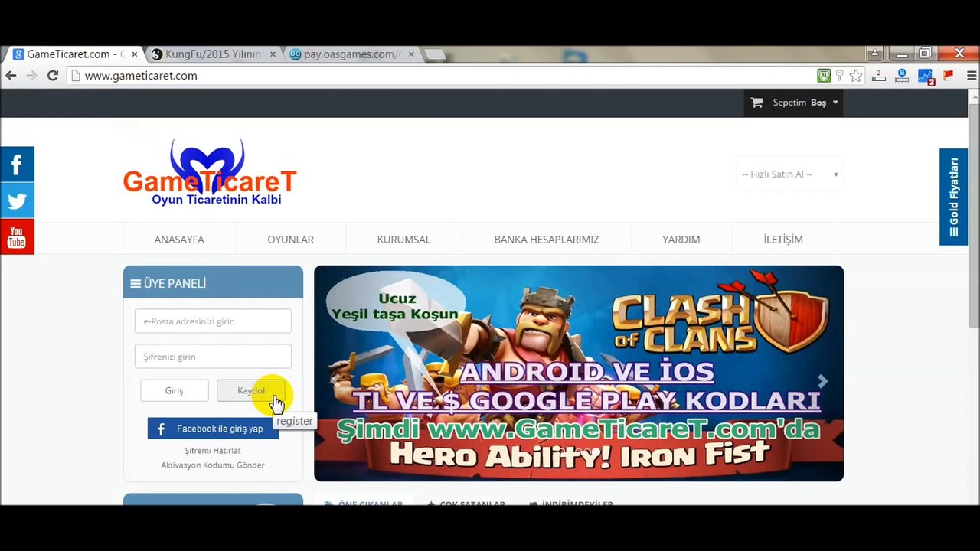
Task: Open the YouTube side social button
Action: coord(17,237)
